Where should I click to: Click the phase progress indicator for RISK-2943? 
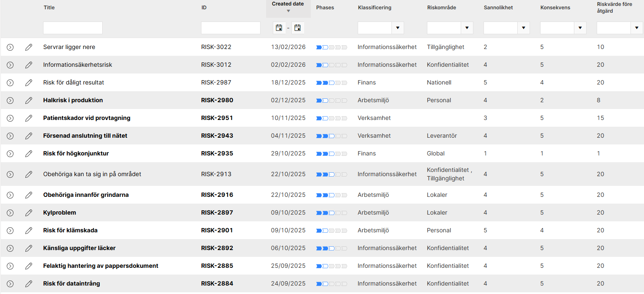[332, 136]
